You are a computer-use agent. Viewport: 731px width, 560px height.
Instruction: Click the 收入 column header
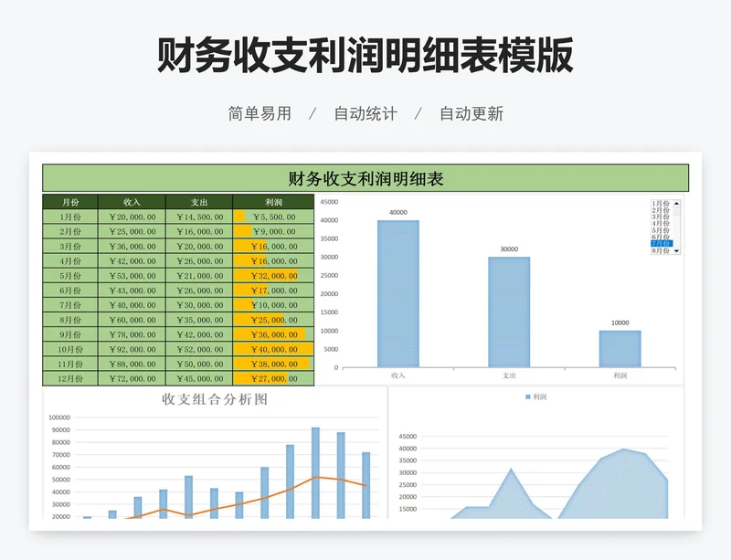tap(132, 202)
